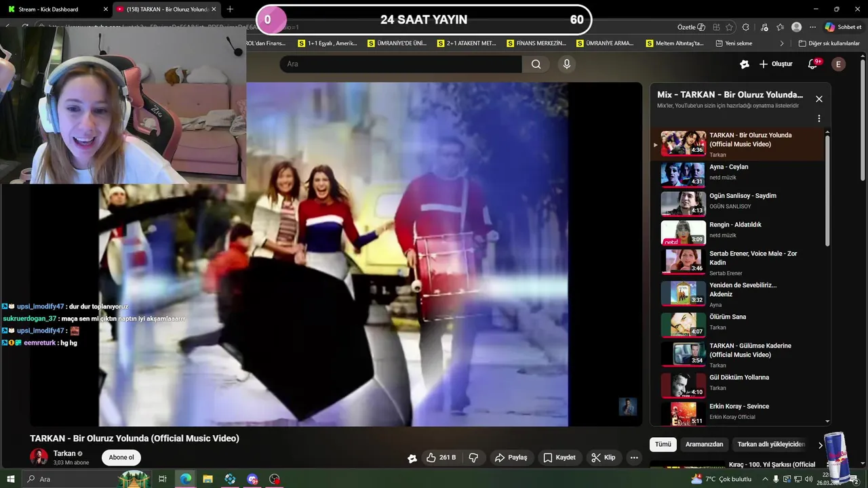Play Ölüm Sana by Tarkan
Screen dimensions: 868x488
point(739,324)
